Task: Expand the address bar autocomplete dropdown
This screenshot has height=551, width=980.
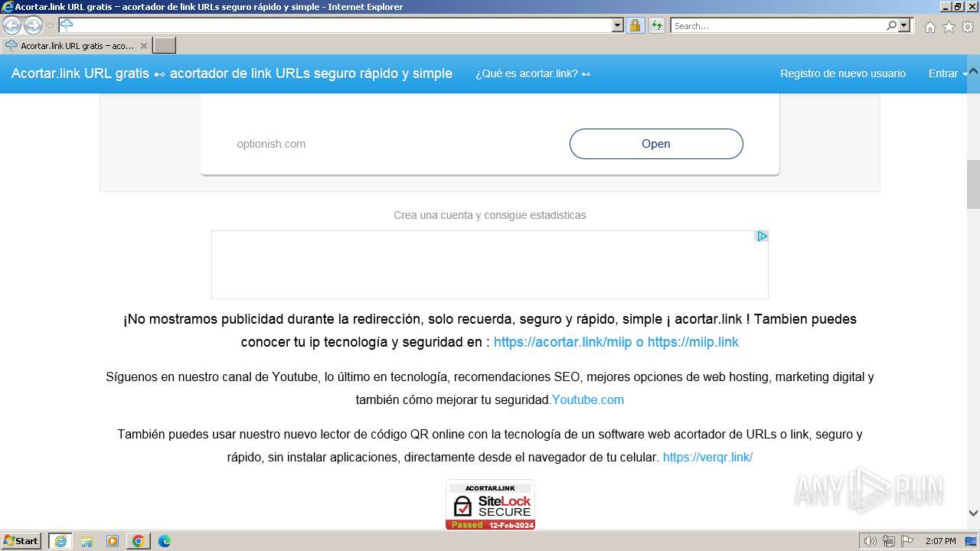Action: pos(618,25)
